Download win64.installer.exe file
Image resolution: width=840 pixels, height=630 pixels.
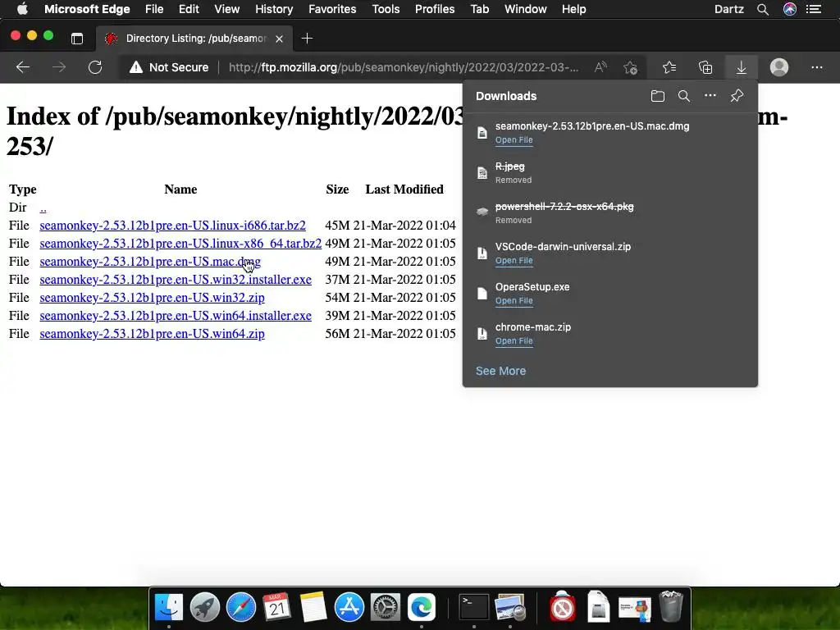[176, 316]
